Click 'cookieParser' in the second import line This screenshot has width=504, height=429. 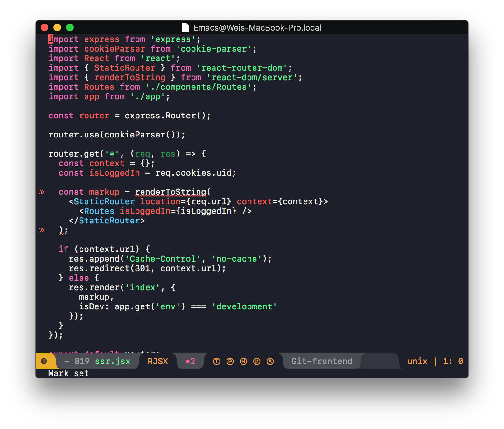[x=115, y=49]
